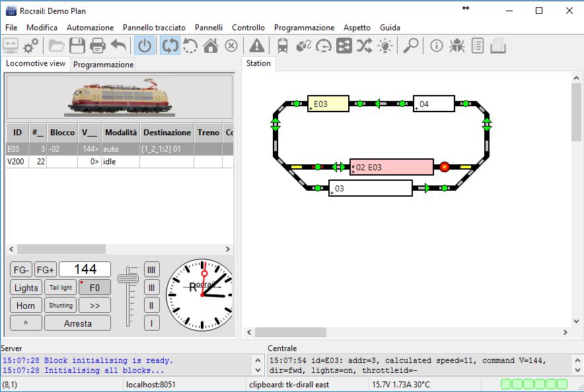
Task: Open the Automazione menu
Action: click(x=90, y=28)
